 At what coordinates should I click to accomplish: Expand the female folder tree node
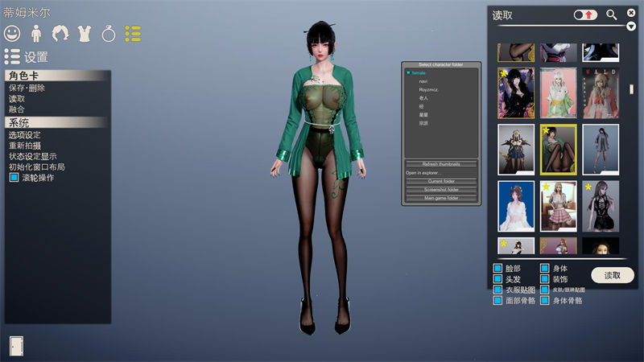click(409, 73)
